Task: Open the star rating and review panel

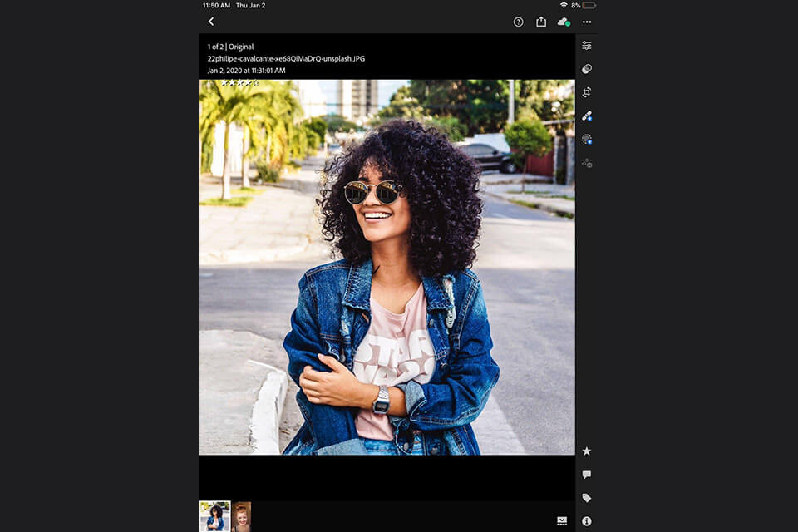Action: (587, 451)
